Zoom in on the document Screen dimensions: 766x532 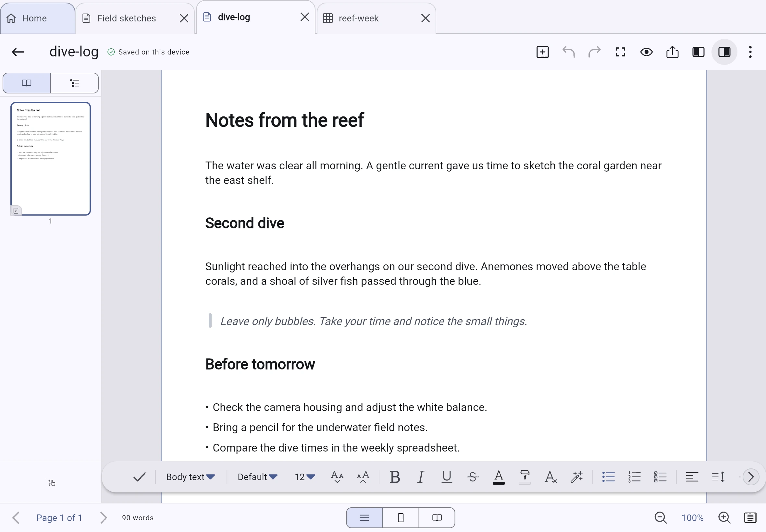[724, 518]
